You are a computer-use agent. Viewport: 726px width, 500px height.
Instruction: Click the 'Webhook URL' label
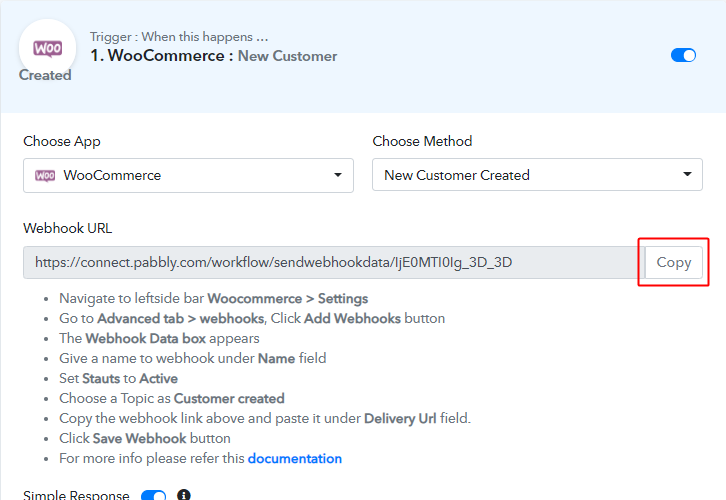tap(68, 228)
